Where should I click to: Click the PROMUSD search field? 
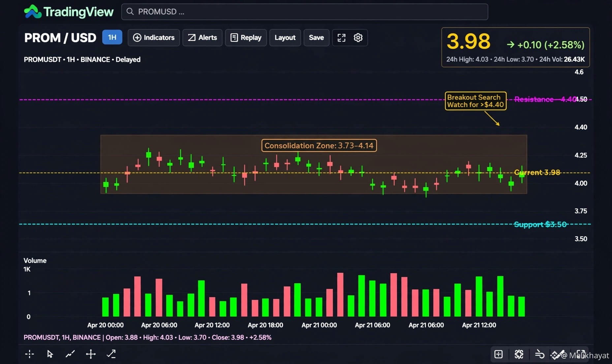point(305,12)
